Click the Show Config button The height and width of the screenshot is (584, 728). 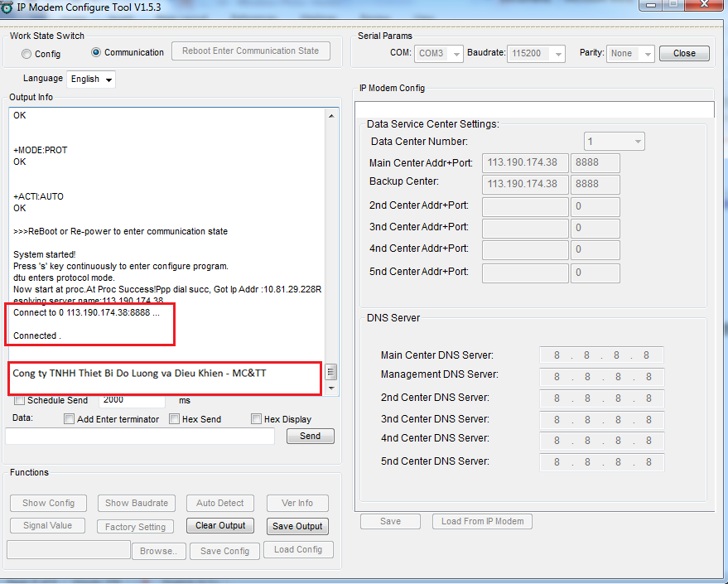[x=48, y=503]
